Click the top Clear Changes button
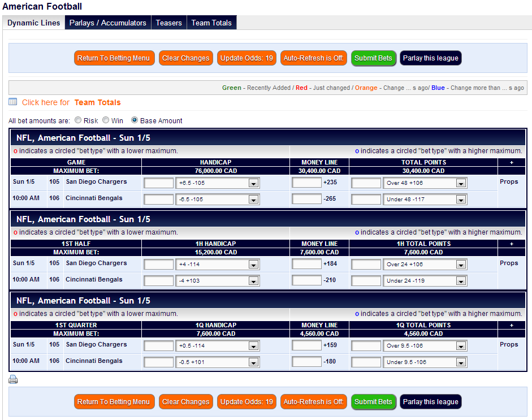The height and width of the screenshot is (420, 532). pyautogui.click(x=186, y=58)
